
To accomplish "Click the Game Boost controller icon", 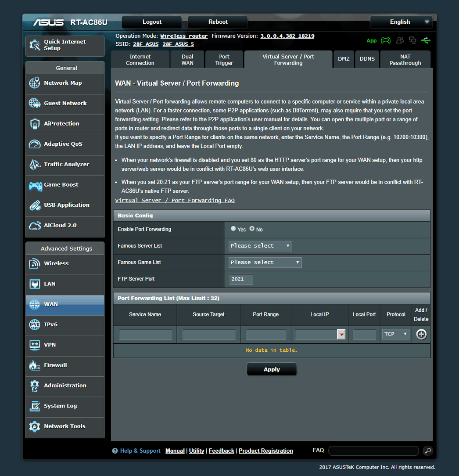I will 35,185.
